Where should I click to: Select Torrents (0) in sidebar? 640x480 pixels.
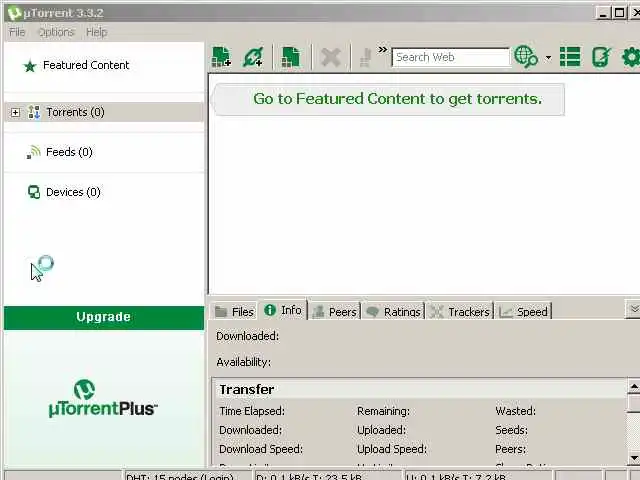coord(104,112)
